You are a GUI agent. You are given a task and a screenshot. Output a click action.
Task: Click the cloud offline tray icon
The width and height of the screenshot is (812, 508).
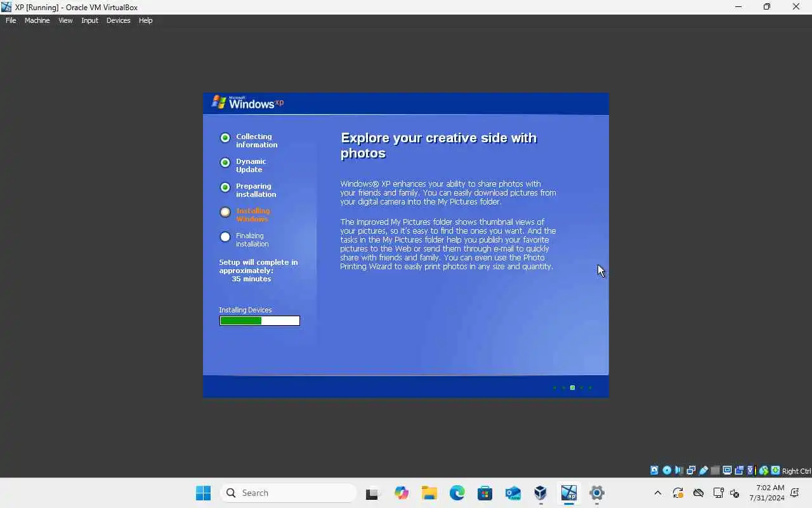tap(698, 493)
